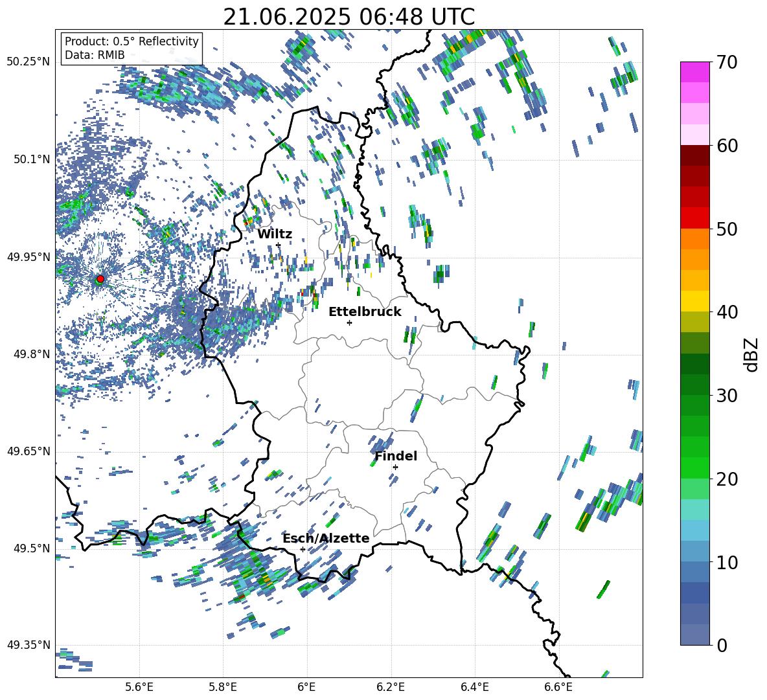
Task: Click the 10 value on colorbar
Action: pos(727,562)
